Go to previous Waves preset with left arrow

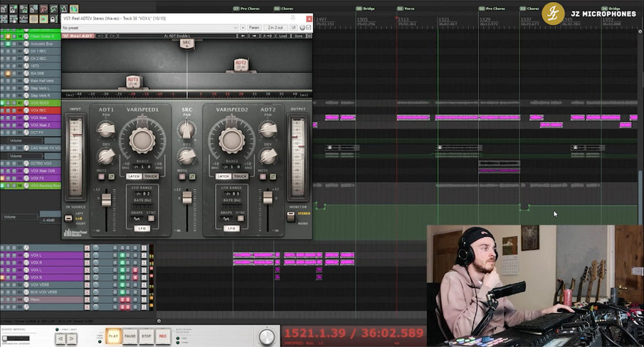click(243, 36)
